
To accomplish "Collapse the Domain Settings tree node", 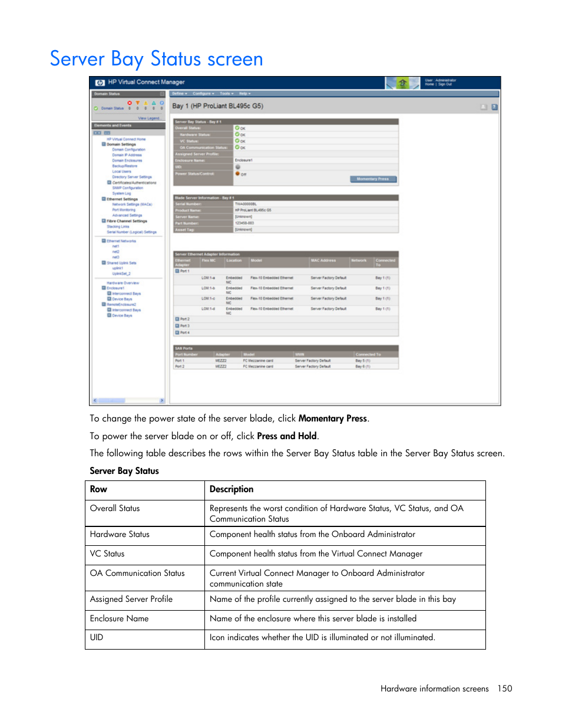I will (104, 144).
